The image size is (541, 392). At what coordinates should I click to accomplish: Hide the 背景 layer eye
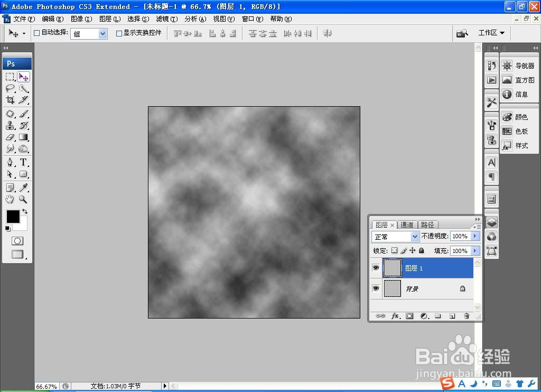pyautogui.click(x=376, y=288)
